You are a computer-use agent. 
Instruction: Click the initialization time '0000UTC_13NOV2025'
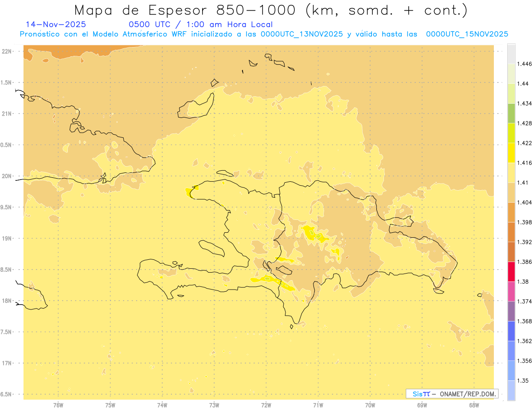click(x=301, y=34)
